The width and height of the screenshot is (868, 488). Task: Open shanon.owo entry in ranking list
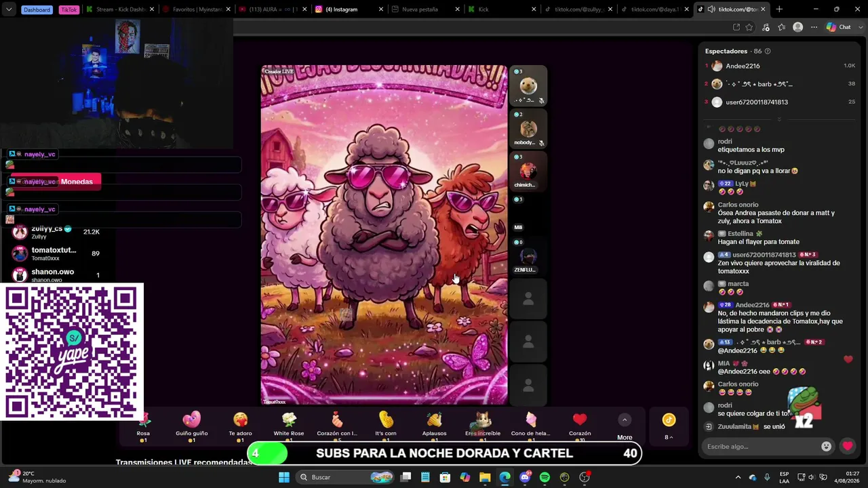click(x=58, y=275)
